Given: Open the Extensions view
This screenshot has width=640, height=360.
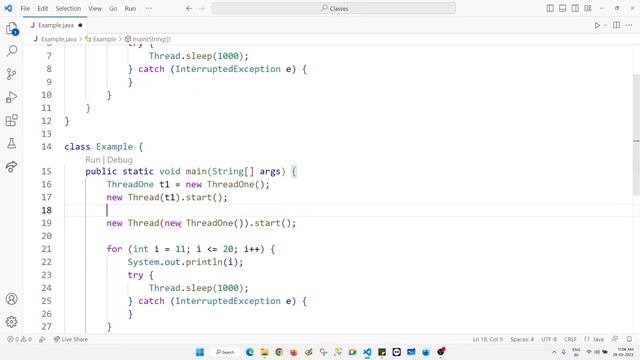Looking at the screenshot, I should 11,120.
